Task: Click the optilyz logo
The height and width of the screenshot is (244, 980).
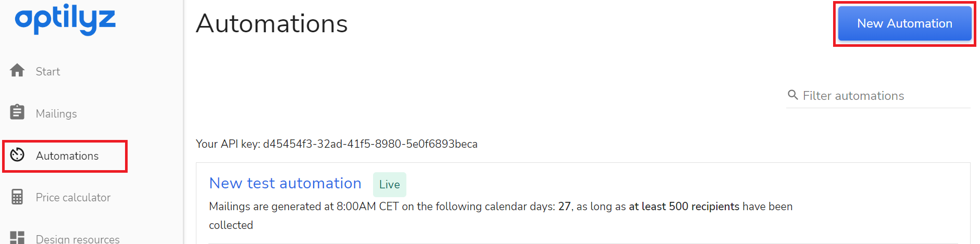Action: pyautogui.click(x=65, y=19)
